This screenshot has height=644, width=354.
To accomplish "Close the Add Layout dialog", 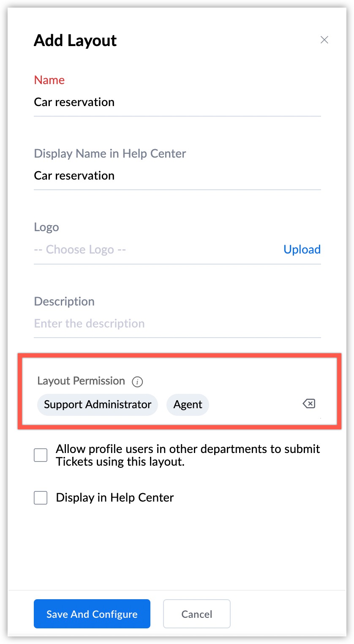I will (324, 40).
